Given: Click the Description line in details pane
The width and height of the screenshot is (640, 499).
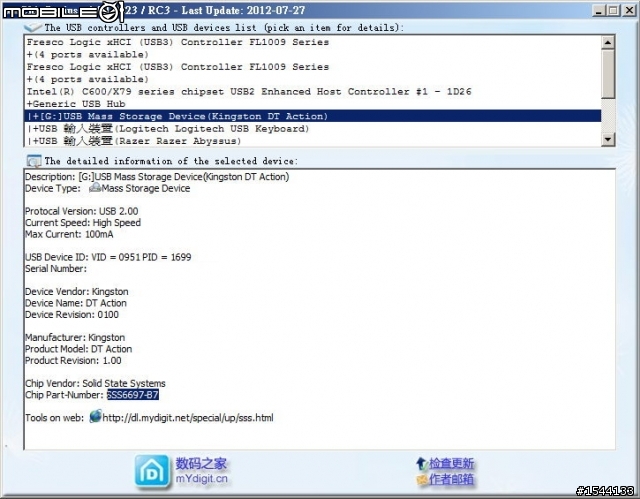Looking at the screenshot, I should tap(157, 177).
